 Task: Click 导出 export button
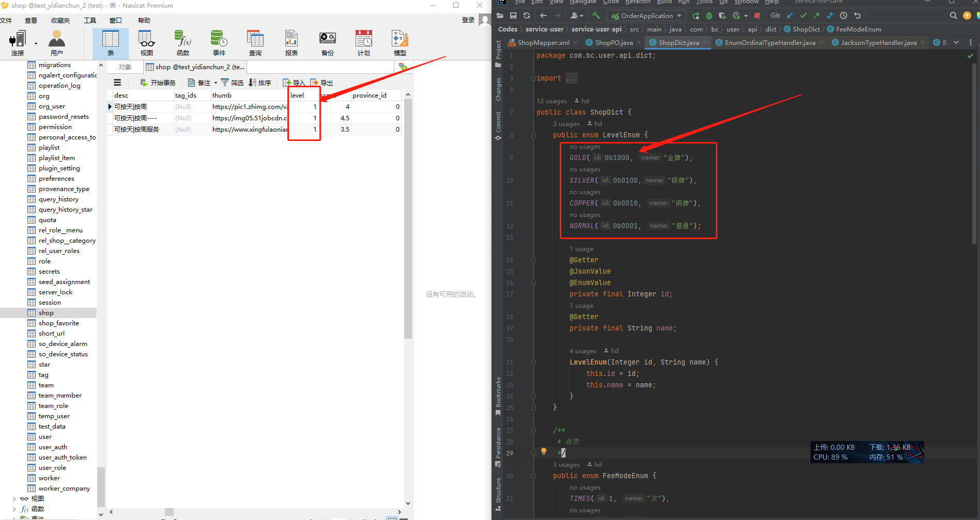click(321, 83)
